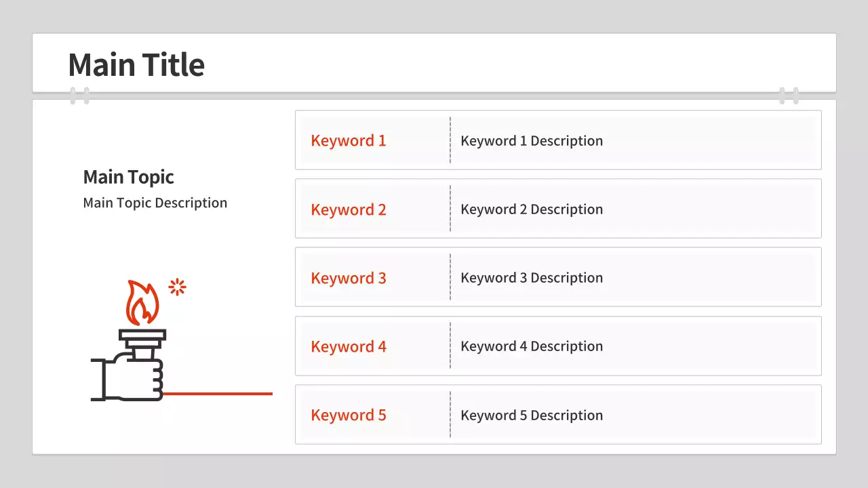
Task: Click the Main Title heading text
Action: (x=136, y=65)
